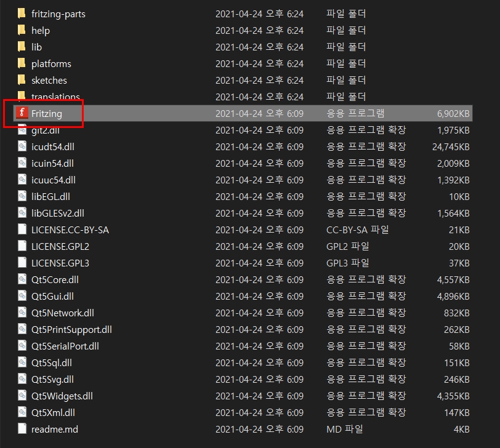The image size is (500, 448).
Task: Click the red Fritzing application icon
Action: point(22,113)
